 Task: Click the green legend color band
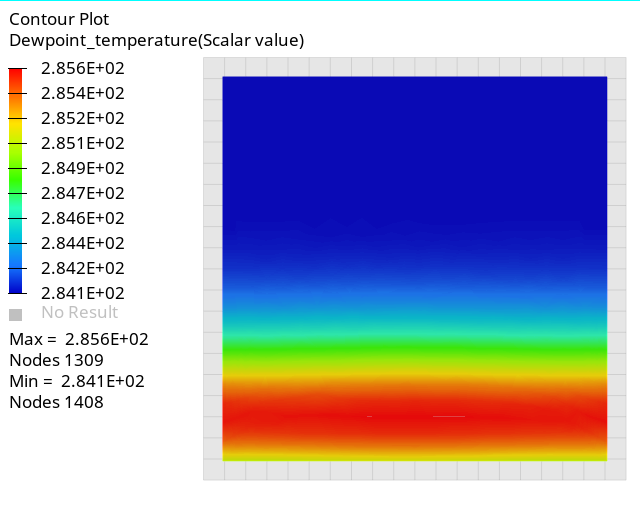click(x=16, y=181)
